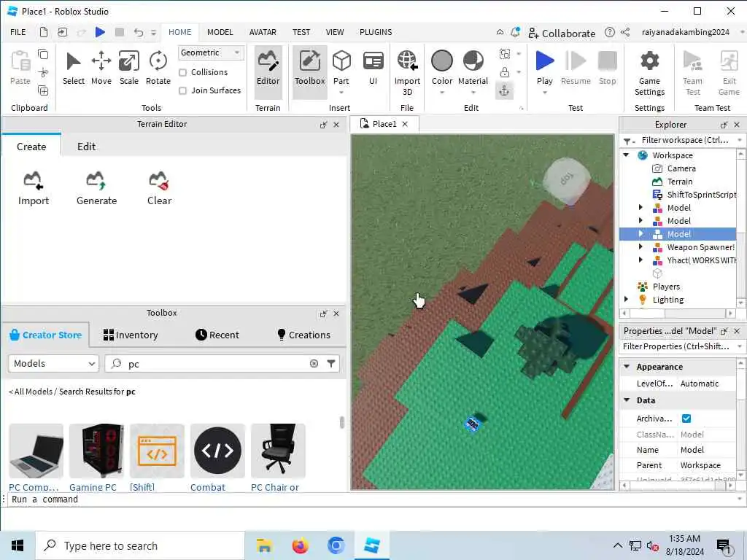Collapse the Data properties section
The height and width of the screenshot is (560, 747).
tap(627, 400)
